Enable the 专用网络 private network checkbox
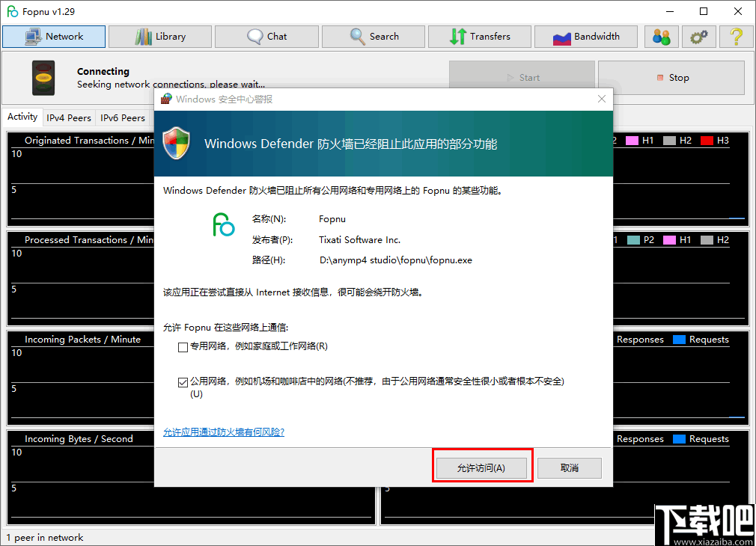This screenshot has width=756, height=546. coord(183,347)
